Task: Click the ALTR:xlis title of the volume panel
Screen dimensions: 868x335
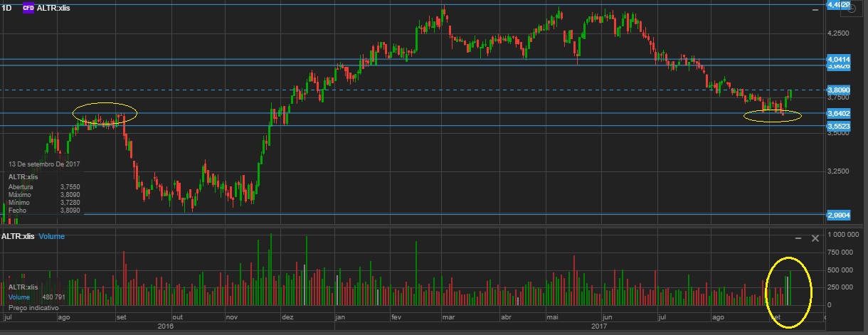Action: pos(18,236)
